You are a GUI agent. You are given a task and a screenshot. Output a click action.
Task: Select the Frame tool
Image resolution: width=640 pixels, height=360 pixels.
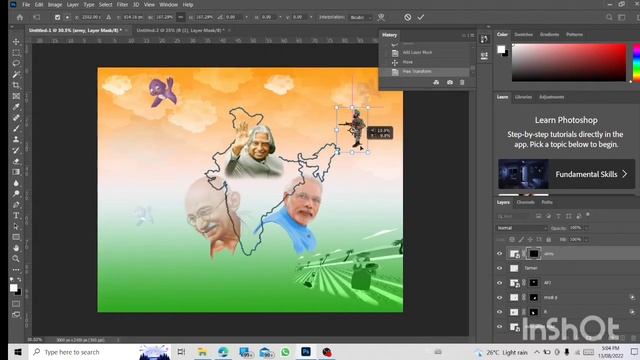(x=16, y=96)
